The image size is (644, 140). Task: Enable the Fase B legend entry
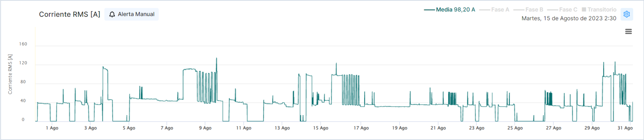[x=534, y=10]
